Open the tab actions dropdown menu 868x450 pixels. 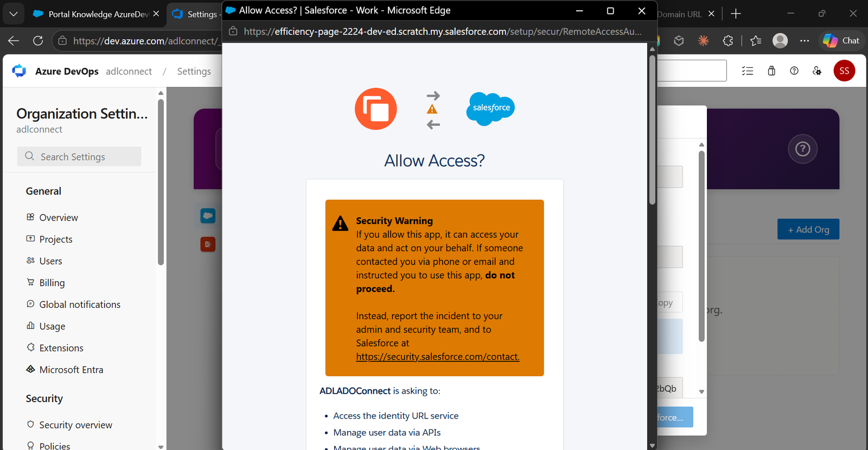[14, 14]
